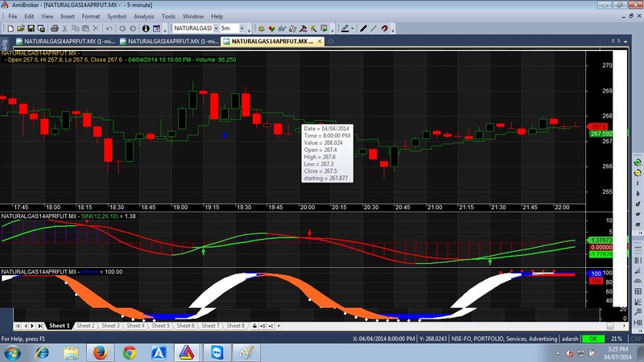Switch to second NATURALGAS14APRFUT.MX 1-minute tab

[169, 41]
